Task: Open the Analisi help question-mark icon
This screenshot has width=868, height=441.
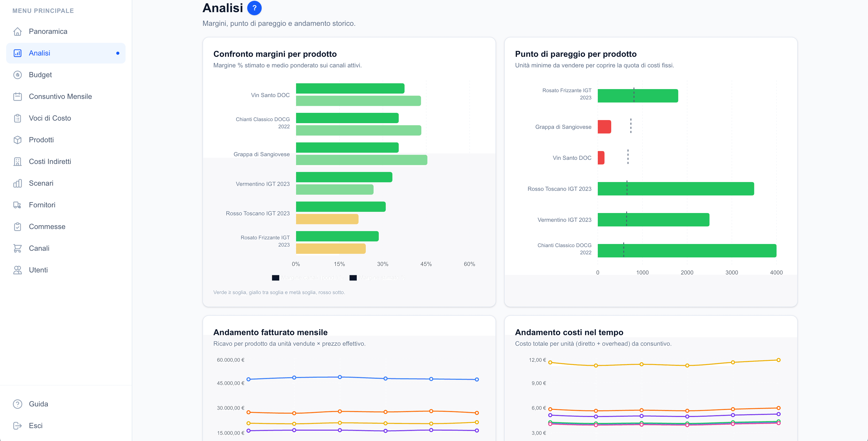Action: (254, 8)
